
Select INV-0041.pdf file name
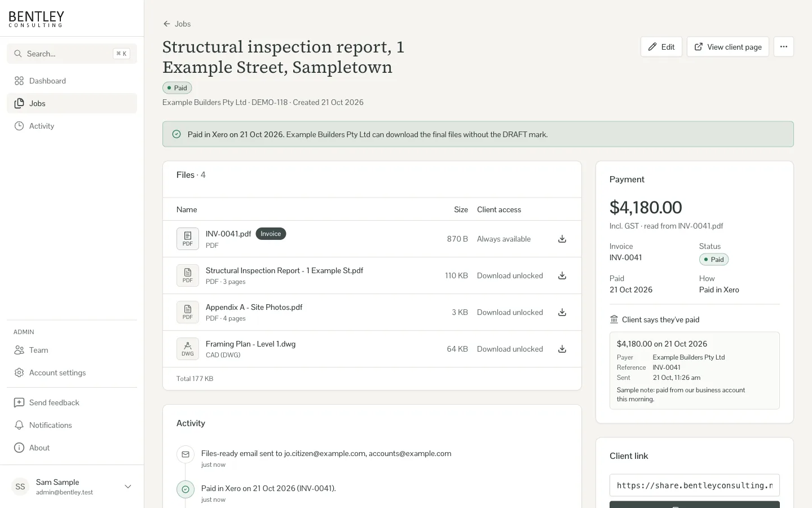coord(228,234)
